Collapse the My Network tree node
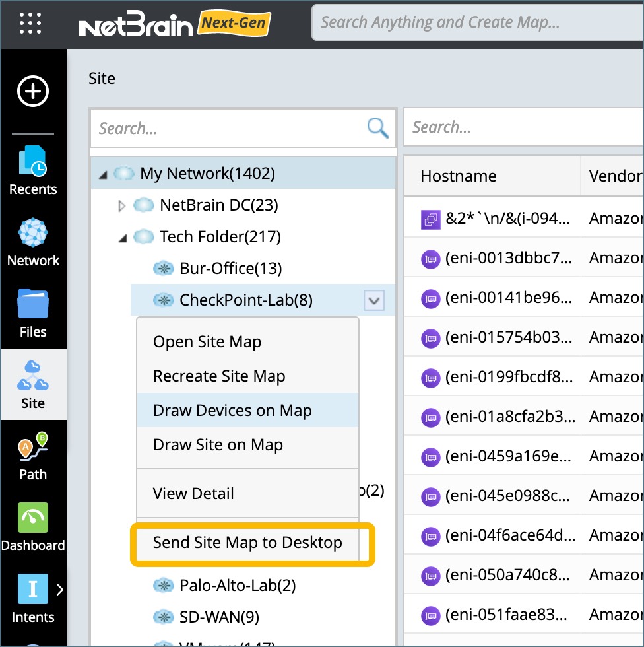 point(102,174)
